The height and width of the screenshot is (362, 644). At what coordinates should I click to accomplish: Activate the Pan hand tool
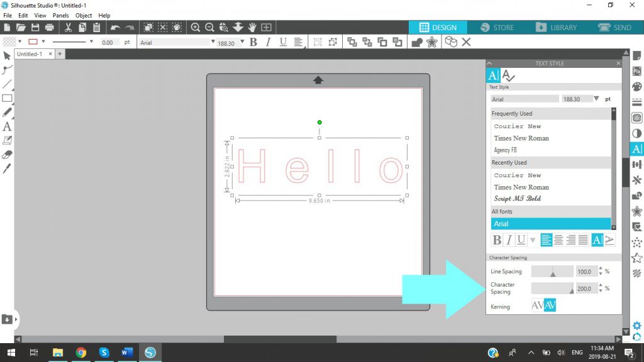[x=252, y=28]
